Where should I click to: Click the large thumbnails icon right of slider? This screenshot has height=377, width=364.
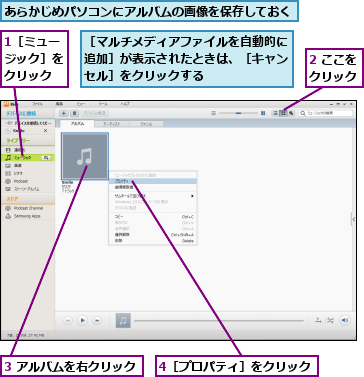coord(263,113)
